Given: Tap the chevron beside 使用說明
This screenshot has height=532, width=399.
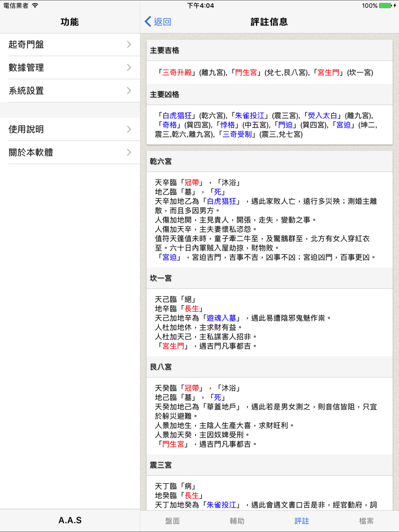Looking at the screenshot, I should pyautogui.click(x=129, y=130).
